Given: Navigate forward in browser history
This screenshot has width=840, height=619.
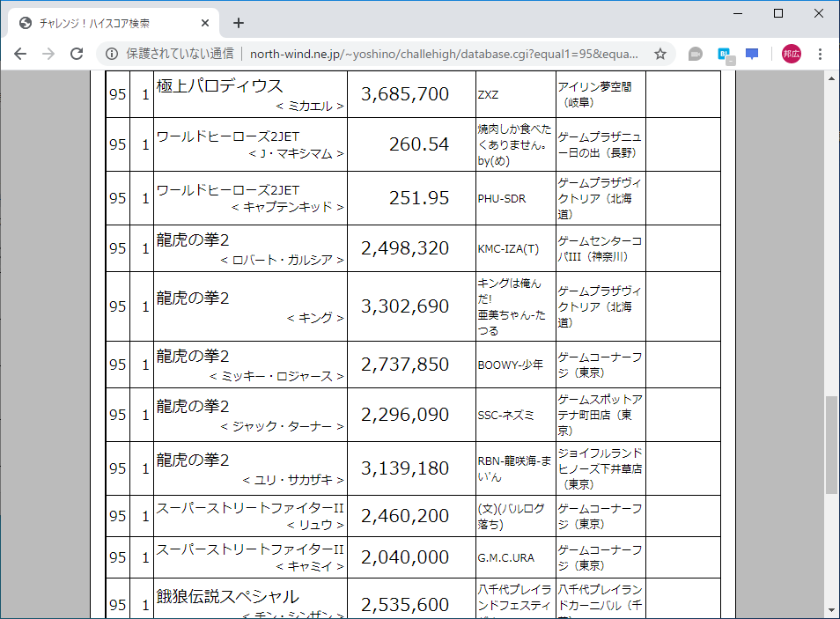Looking at the screenshot, I should 47,54.
